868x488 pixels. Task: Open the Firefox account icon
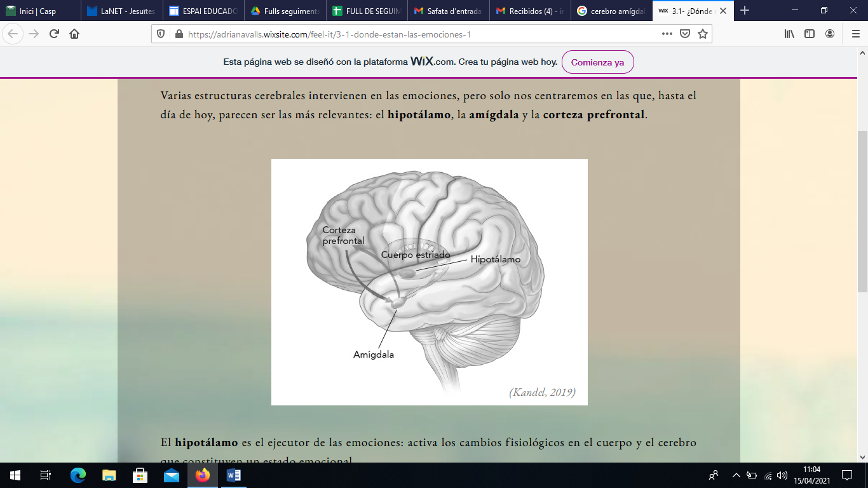point(830,34)
